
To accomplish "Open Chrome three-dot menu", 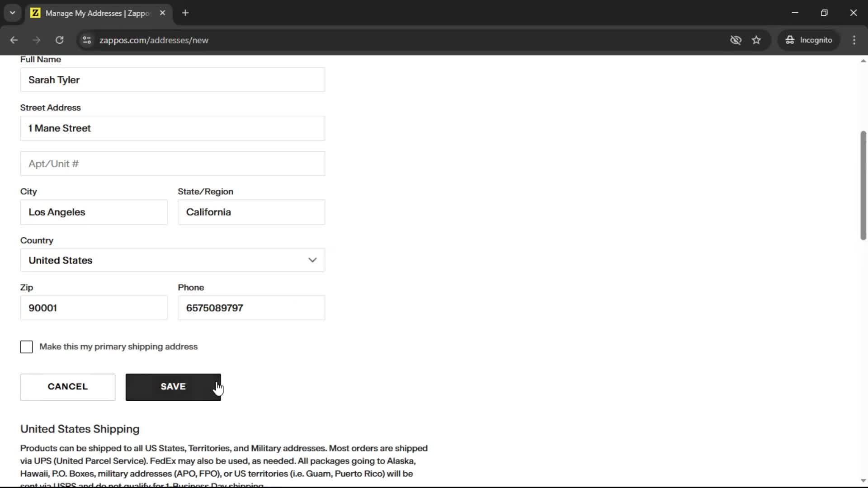I will [854, 40].
